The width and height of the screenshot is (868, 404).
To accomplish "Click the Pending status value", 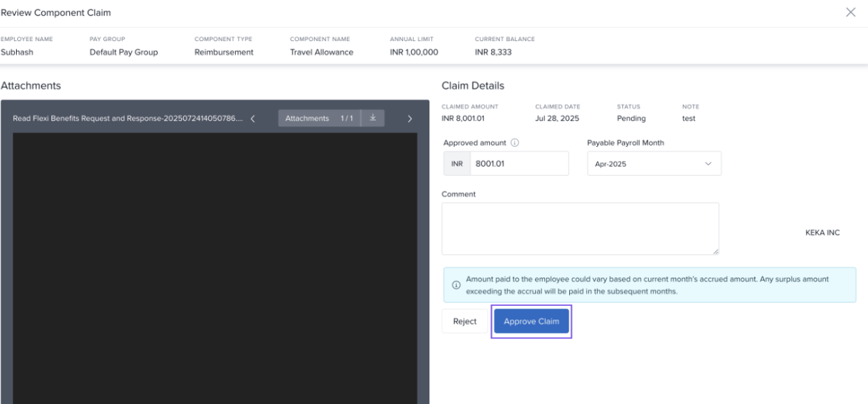I will (x=631, y=119).
